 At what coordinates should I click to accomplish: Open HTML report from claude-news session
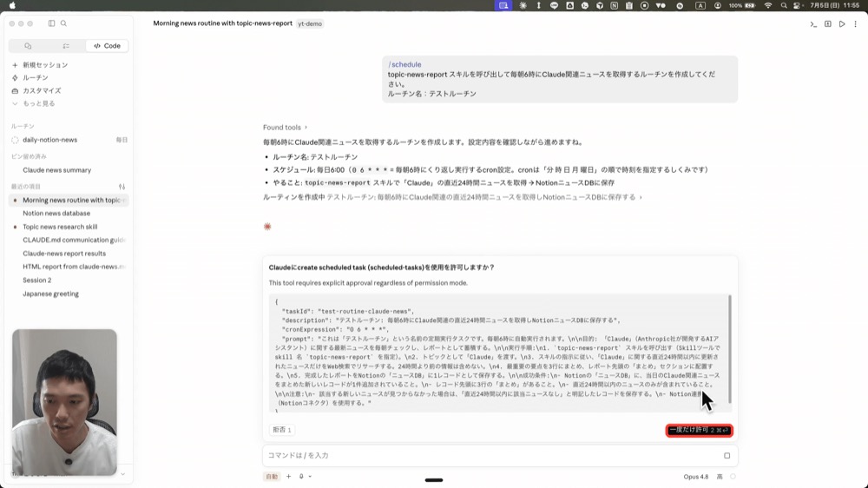pos(74,267)
